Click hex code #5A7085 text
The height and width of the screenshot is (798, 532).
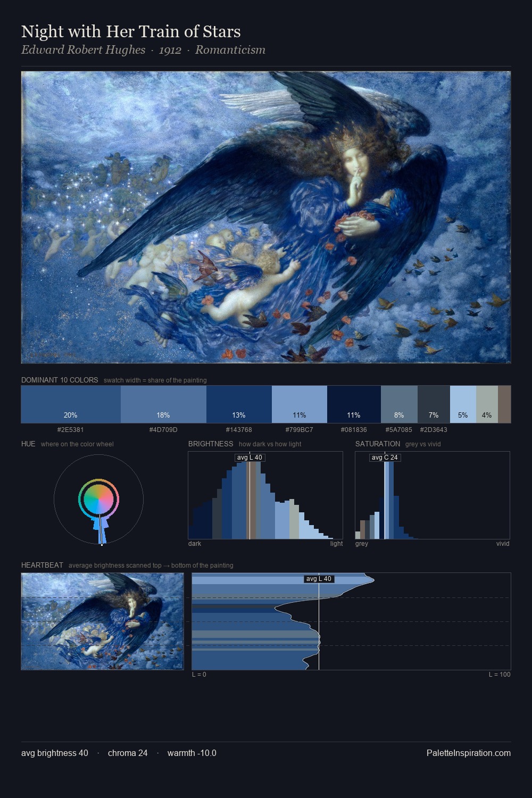tap(399, 429)
